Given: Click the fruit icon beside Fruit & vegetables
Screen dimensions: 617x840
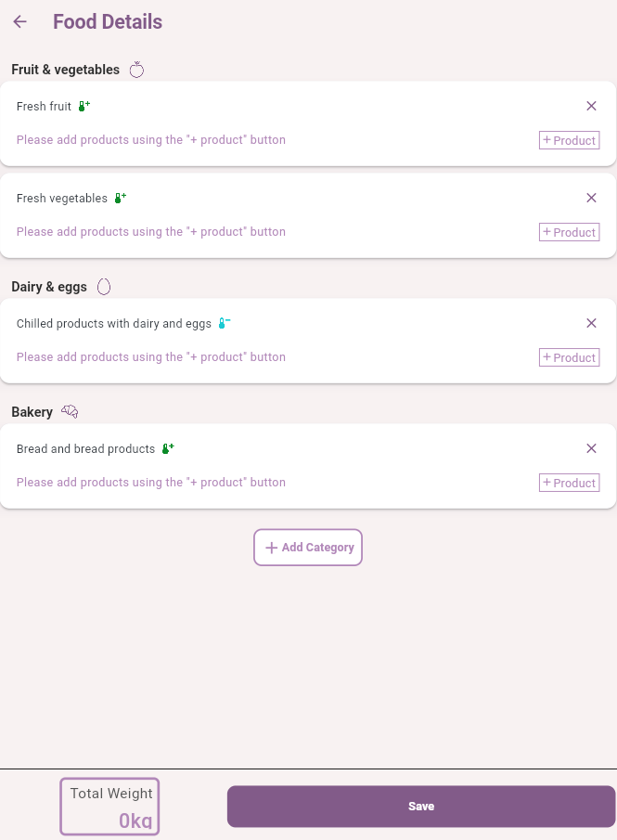Looking at the screenshot, I should (137, 70).
